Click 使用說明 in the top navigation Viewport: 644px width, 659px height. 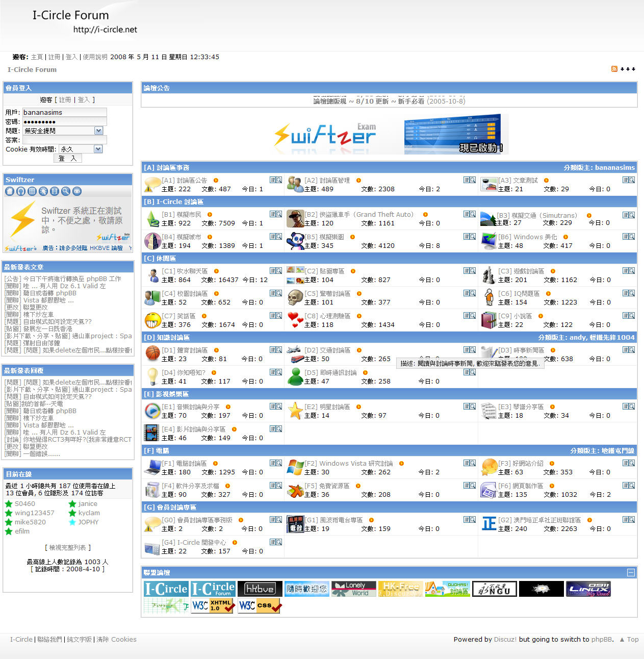pyautogui.click(x=95, y=57)
